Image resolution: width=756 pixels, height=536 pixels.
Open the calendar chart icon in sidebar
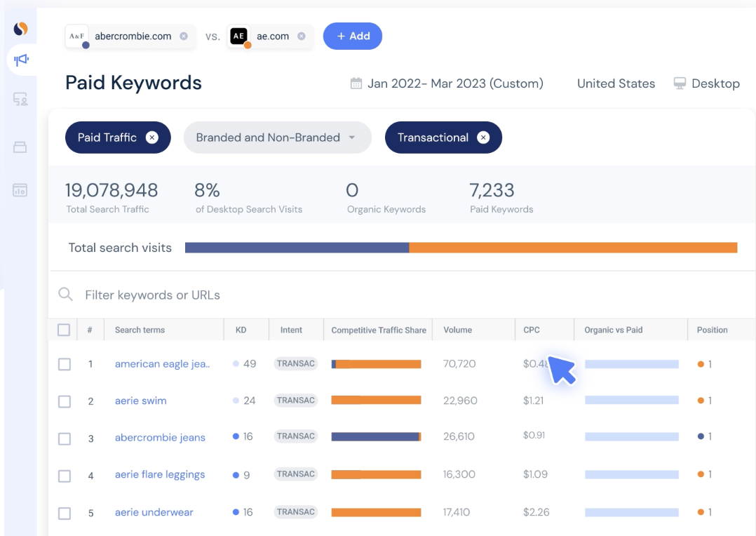point(20,190)
